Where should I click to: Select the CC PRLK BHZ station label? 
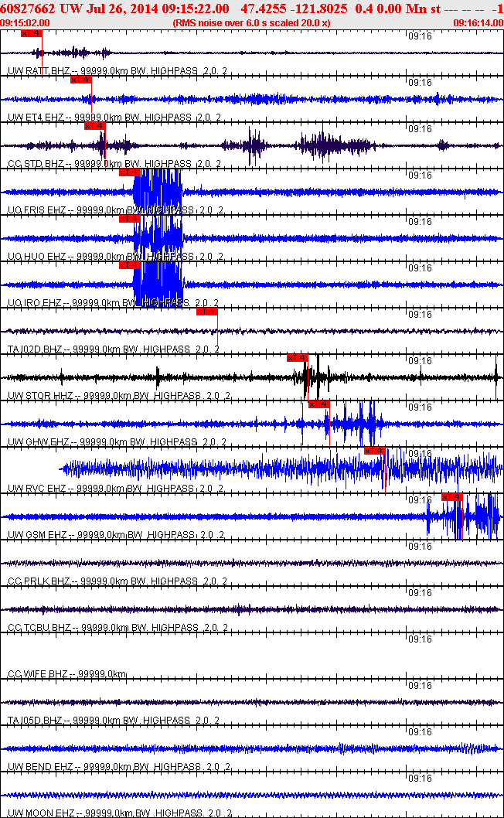[39, 581]
